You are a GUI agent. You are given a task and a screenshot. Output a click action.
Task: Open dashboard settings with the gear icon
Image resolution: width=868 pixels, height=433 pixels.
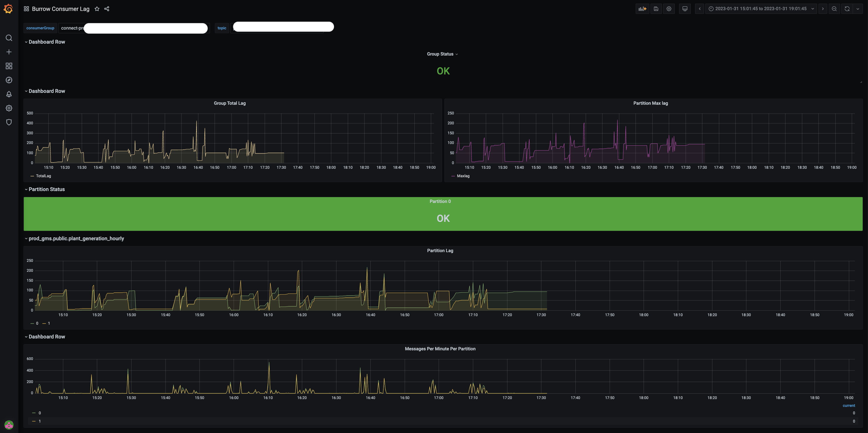coord(669,9)
